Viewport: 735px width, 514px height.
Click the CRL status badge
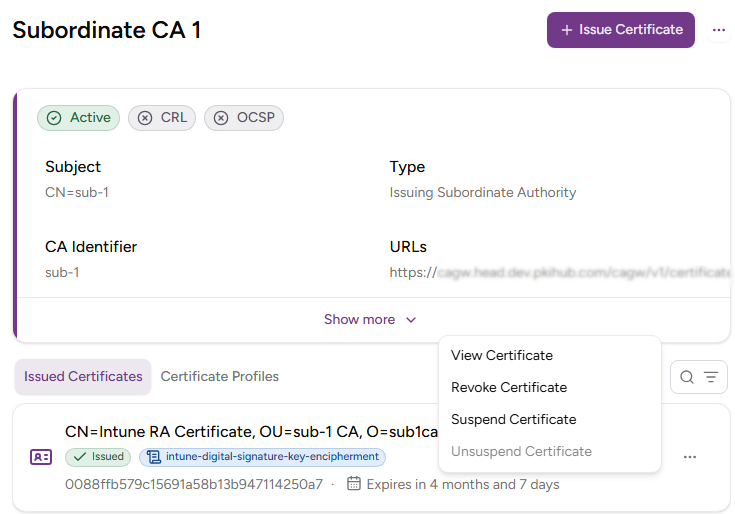point(163,118)
